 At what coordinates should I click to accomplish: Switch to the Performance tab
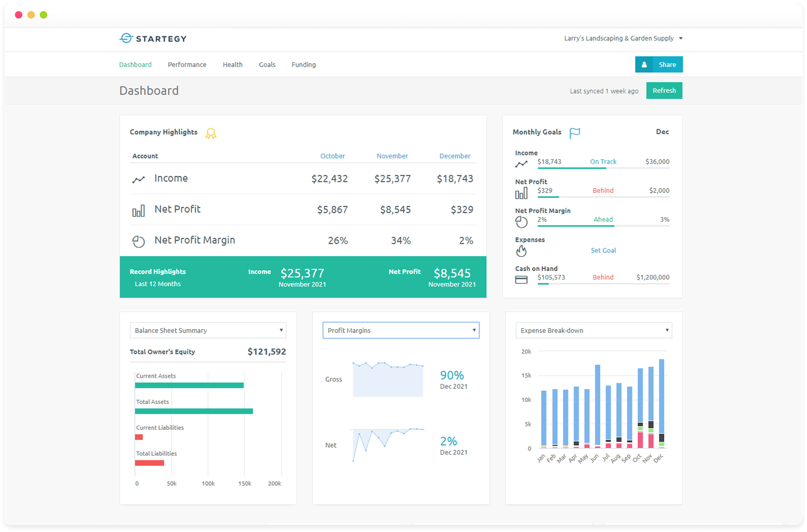pyautogui.click(x=187, y=65)
